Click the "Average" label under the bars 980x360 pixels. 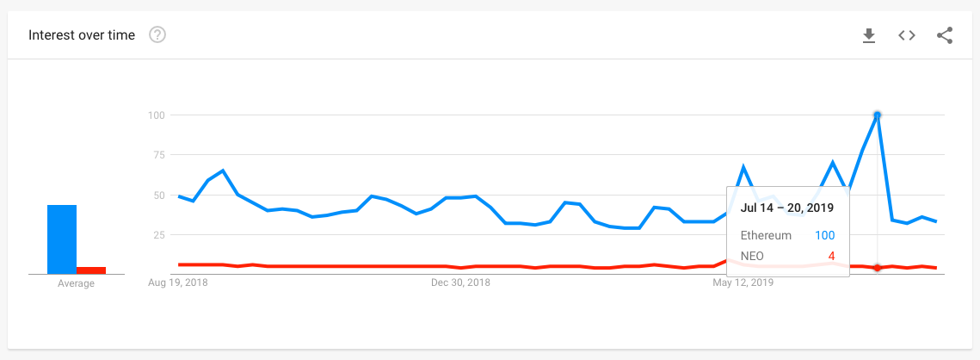coord(76,283)
